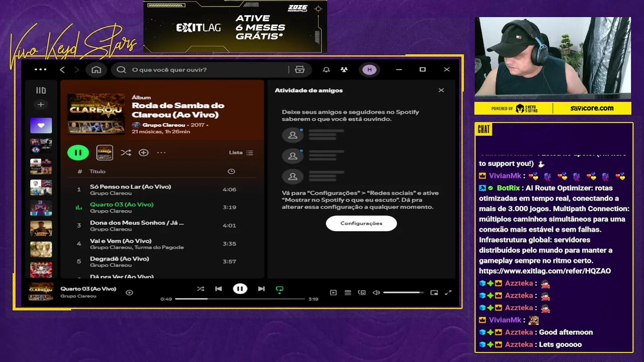Open 'Grupo Clareou' artist link in album header

point(164,125)
